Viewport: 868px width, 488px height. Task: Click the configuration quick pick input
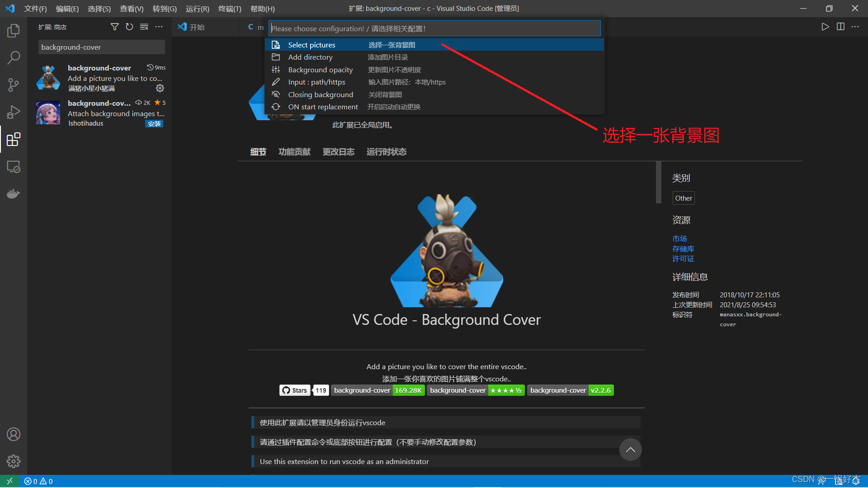pyautogui.click(x=434, y=28)
